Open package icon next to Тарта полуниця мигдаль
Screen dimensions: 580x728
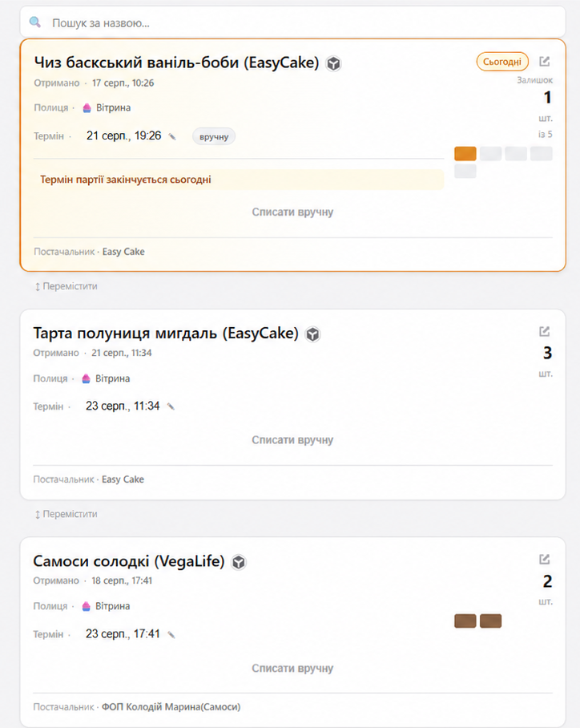312,334
